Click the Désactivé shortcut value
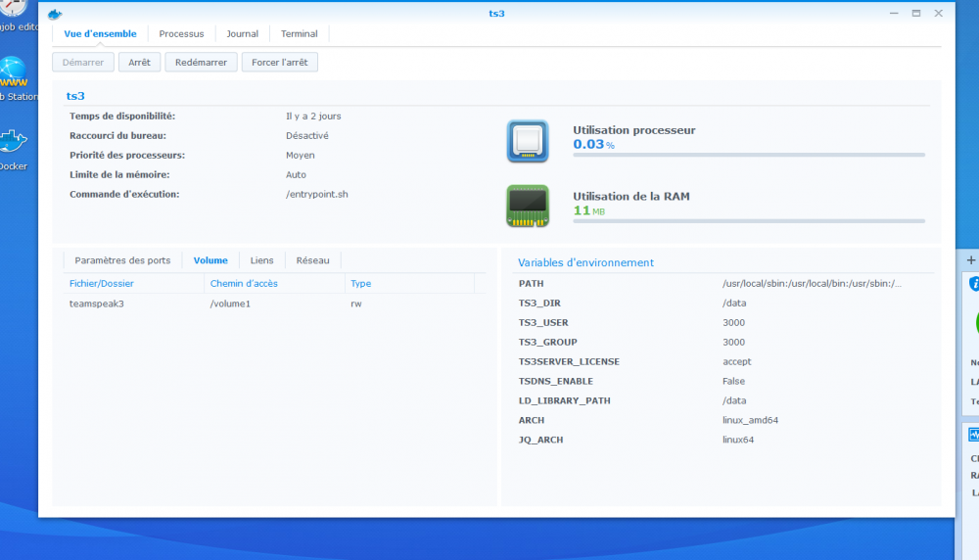 307,135
